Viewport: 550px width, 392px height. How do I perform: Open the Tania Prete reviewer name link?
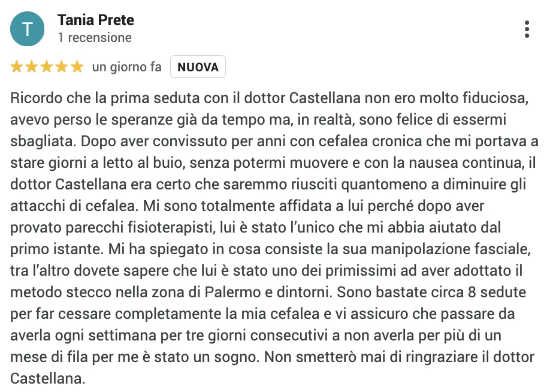tap(96, 20)
